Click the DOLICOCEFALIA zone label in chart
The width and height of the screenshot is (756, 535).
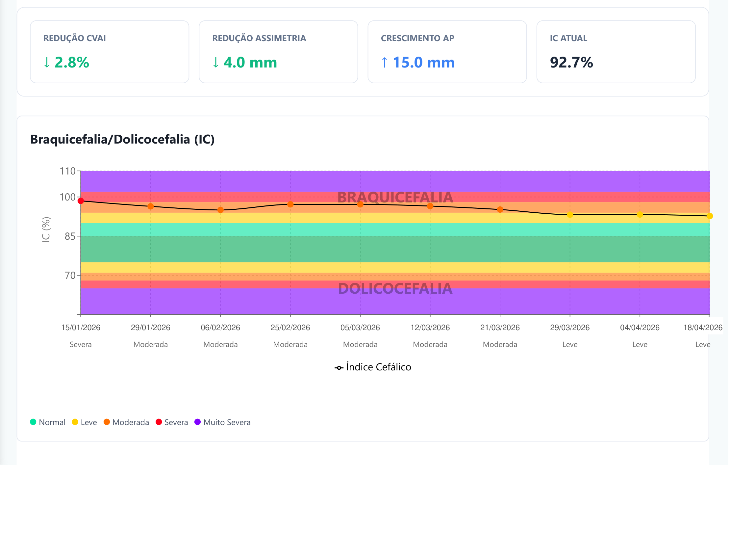(x=395, y=289)
